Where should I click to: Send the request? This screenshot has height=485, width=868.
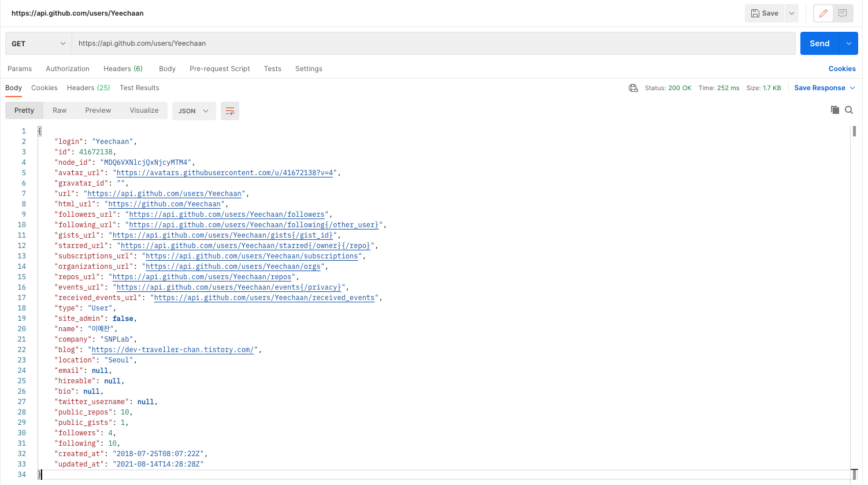coord(819,43)
